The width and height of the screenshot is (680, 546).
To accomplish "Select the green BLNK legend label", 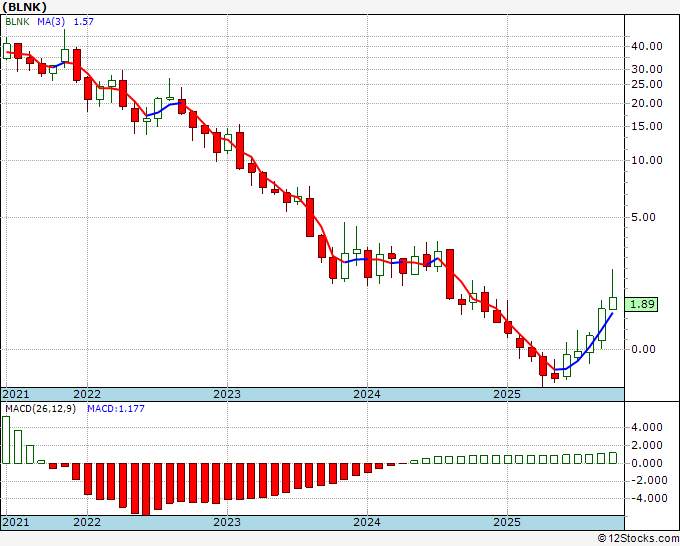I will tap(17, 22).
